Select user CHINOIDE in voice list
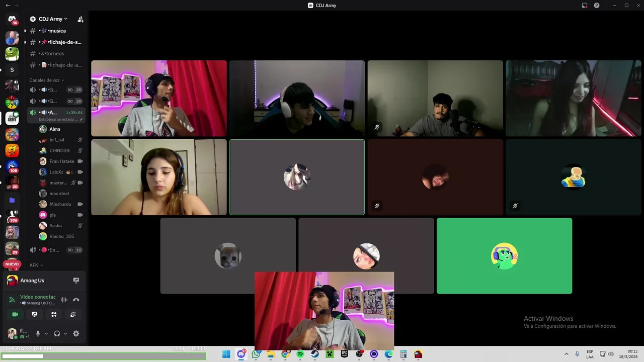644x362 pixels. [59, 150]
